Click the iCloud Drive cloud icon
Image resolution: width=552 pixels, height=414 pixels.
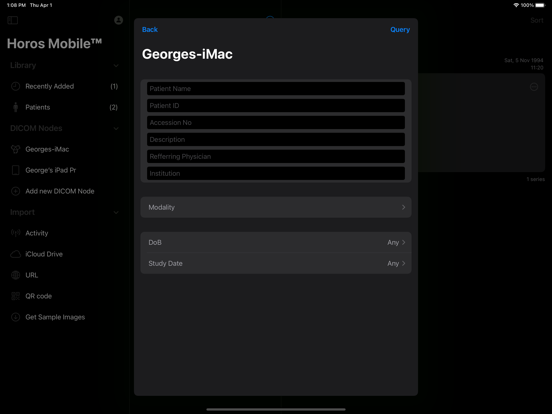coord(15,254)
